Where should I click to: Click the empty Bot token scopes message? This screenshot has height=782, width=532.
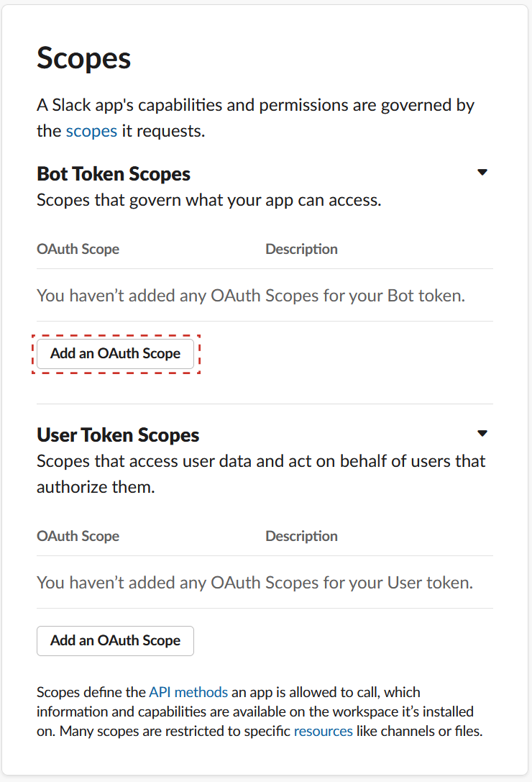pyautogui.click(x=251, y=296)
